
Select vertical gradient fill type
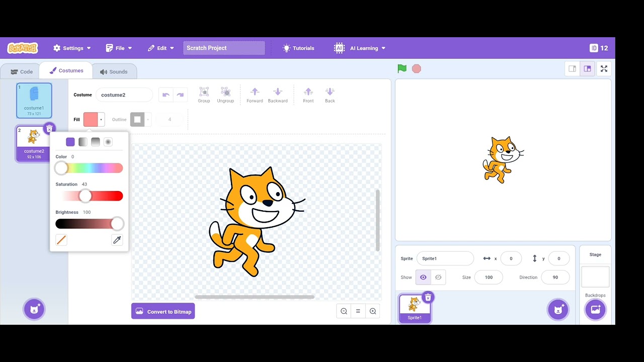pos(96,142)
